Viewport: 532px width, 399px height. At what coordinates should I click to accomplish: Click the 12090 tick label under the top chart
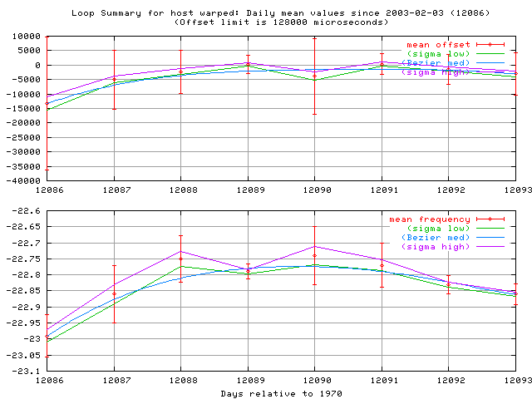314,190
